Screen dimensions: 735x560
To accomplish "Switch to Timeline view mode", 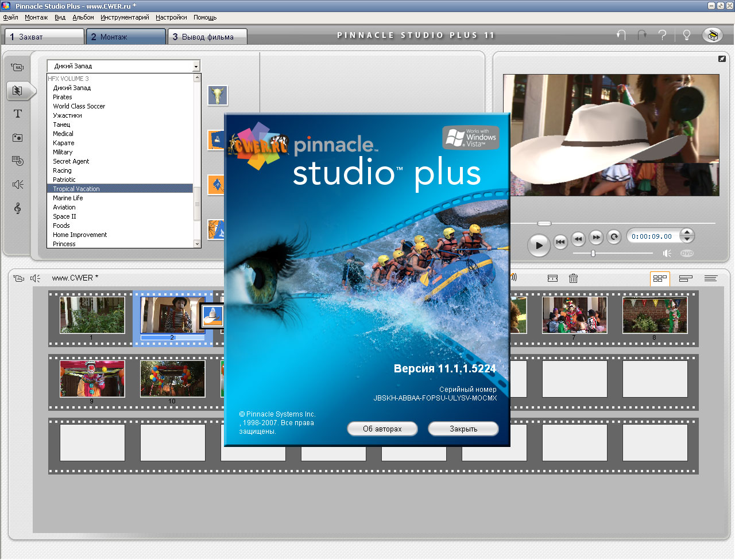I will (686, 278).
